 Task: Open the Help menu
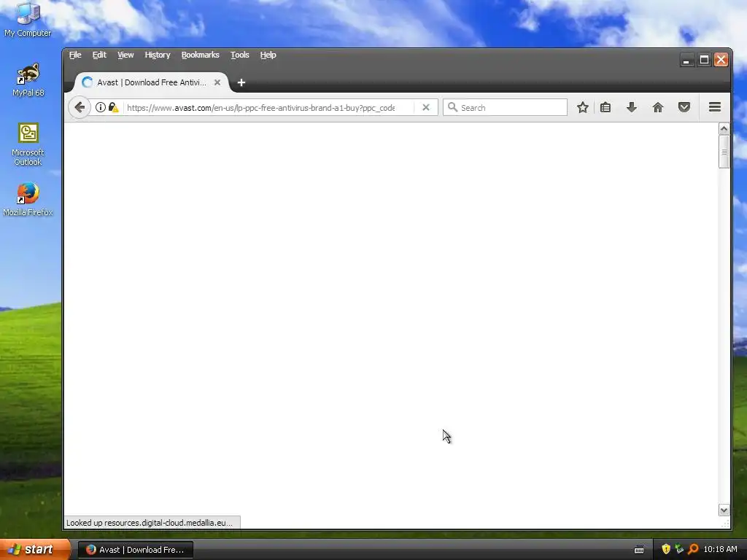coord(268,55)
